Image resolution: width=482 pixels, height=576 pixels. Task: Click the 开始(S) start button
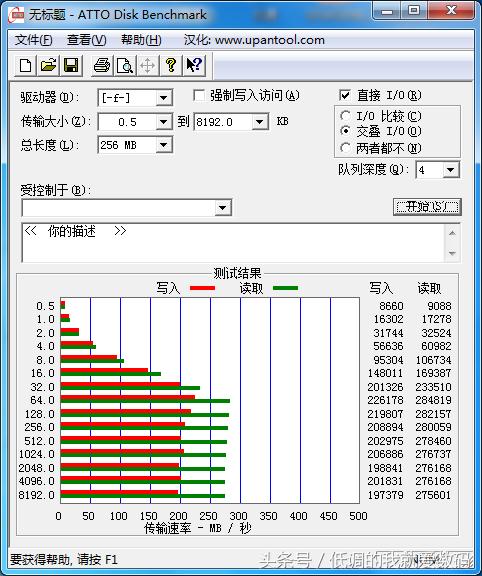click(427, 207)
